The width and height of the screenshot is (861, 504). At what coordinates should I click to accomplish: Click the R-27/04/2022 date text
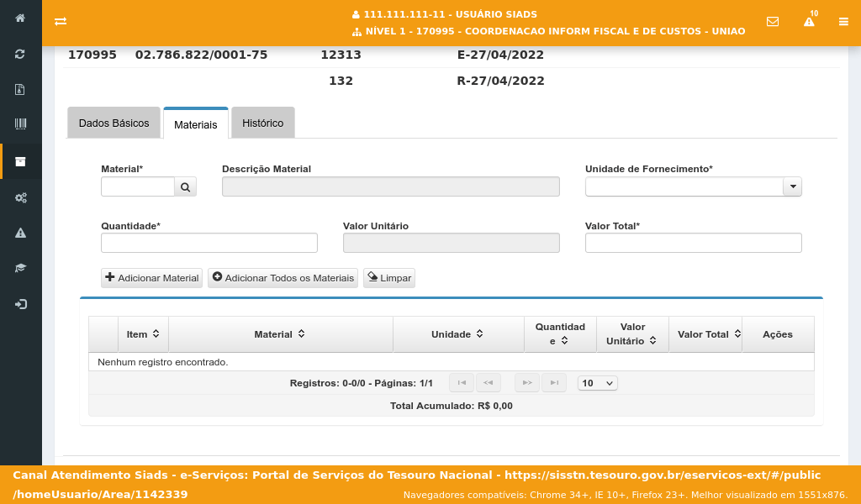[x=501, y=81]
